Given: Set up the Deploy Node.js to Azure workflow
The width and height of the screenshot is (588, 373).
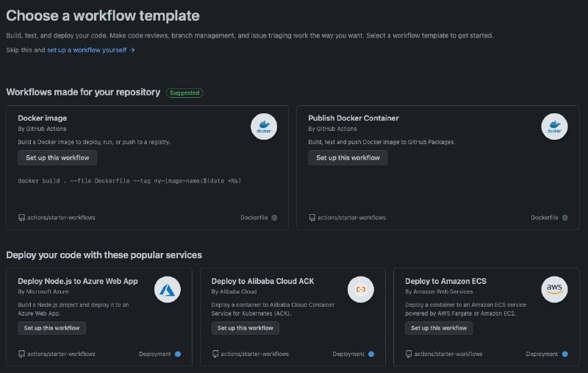Looking at the screenshot, I should point(51,328).
